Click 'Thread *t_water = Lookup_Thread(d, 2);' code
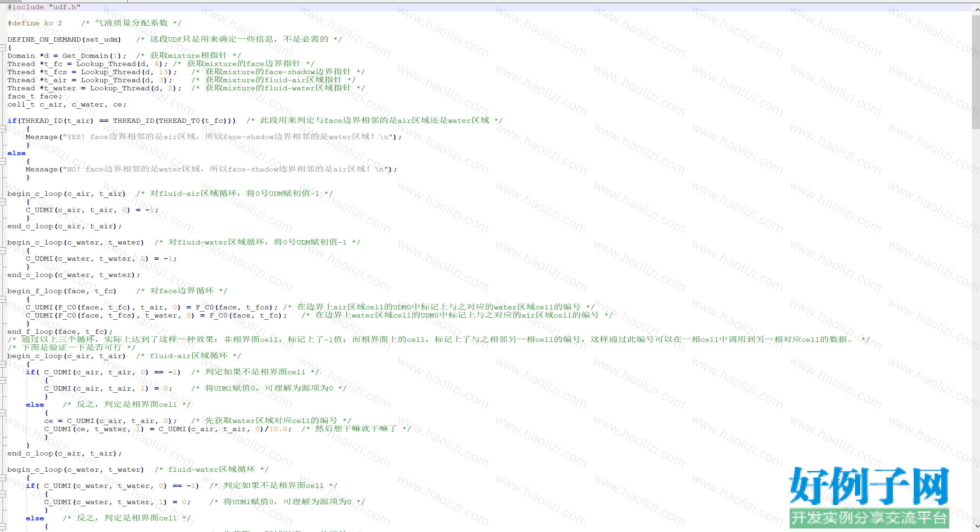 pos(94,88)
